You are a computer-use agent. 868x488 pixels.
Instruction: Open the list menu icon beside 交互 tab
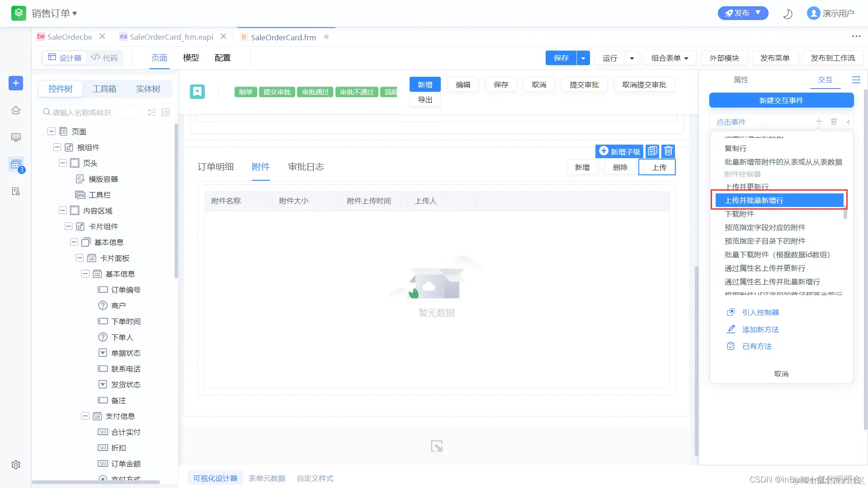tap(856, 80)
